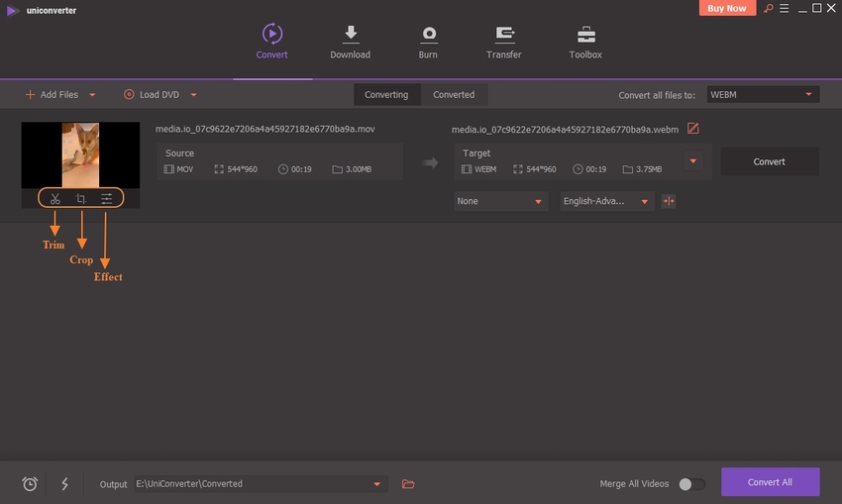Image resolution: width=842 pixels, height=504 pixels.
Task: Expand the Target format settings arrow
Action: (x=693, y=161)
